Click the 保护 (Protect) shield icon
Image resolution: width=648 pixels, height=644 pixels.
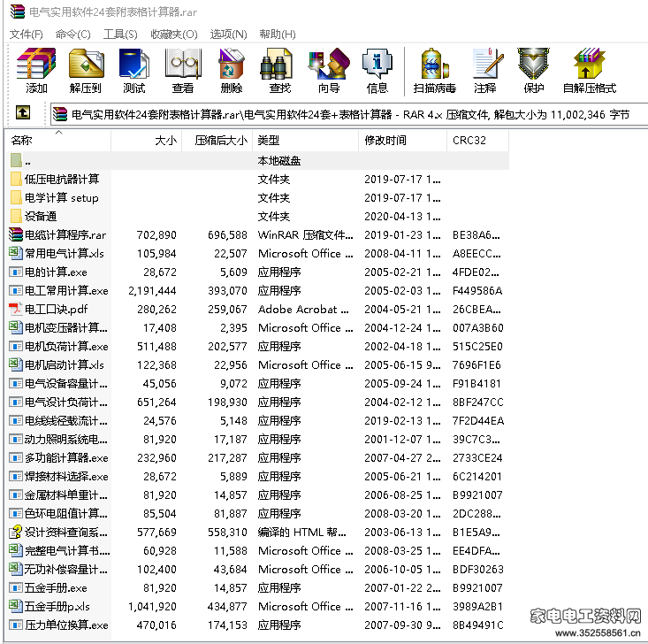(x=534, y=64)
